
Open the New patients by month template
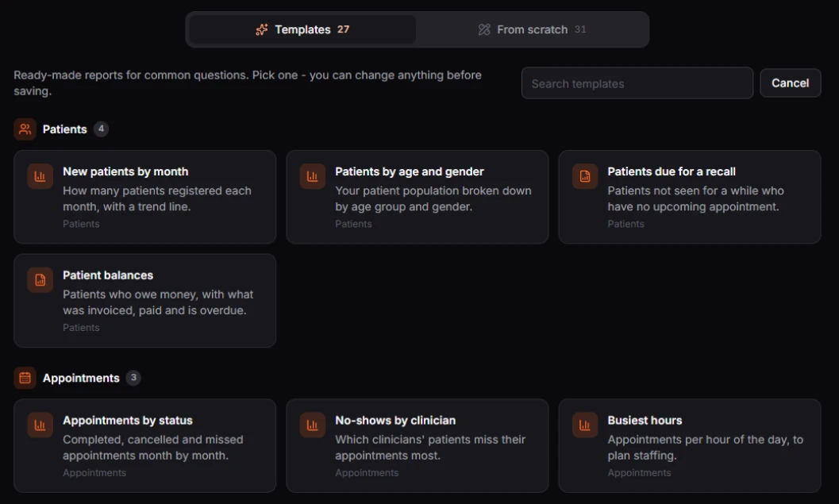coord(145,197)
